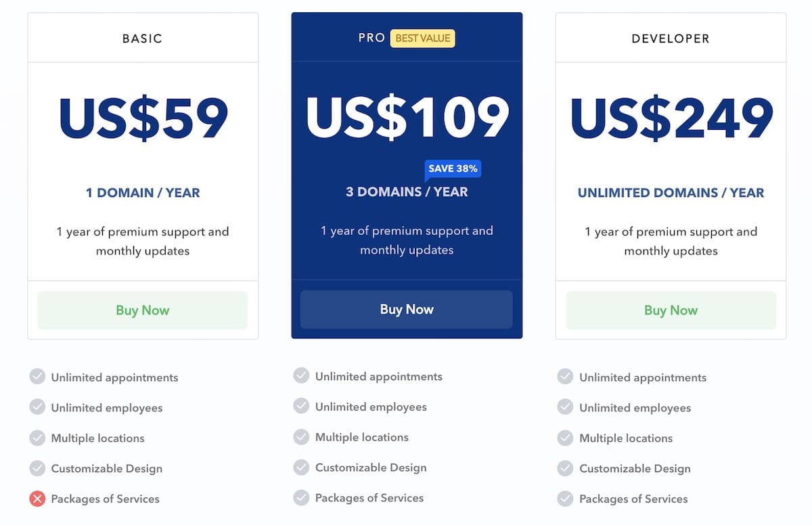Click the Pro checkmark icon for Packages of Services
The height and width of the screenshot is (525, 812).
pos(301,498)
